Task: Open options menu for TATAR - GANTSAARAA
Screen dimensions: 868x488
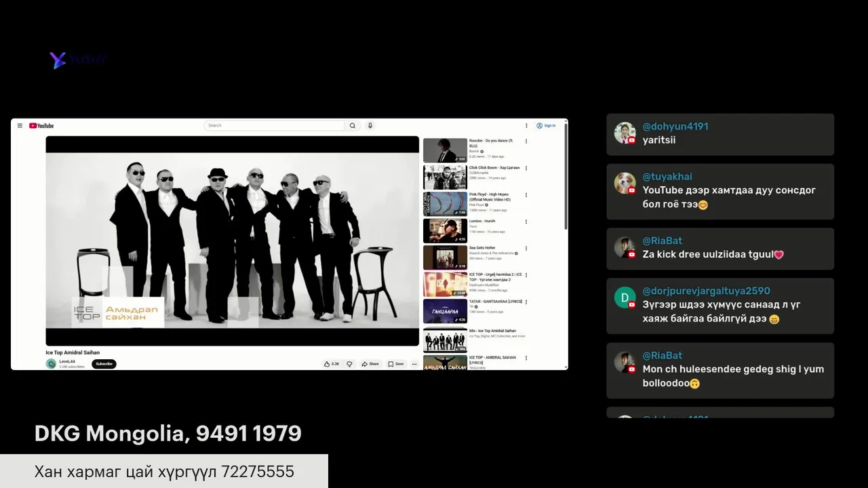Action: [x=526, y=302]
